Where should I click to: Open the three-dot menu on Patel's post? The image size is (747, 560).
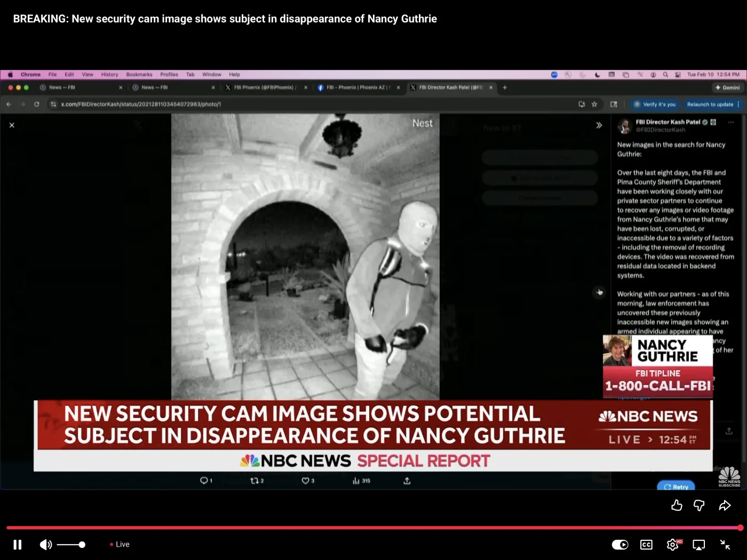click(730, 122)
